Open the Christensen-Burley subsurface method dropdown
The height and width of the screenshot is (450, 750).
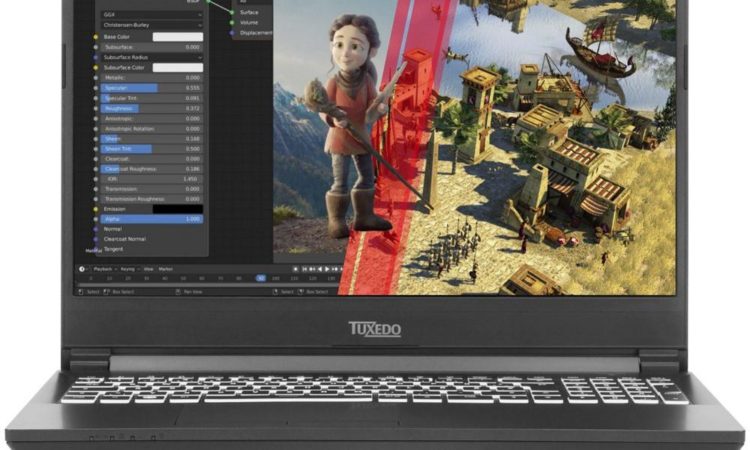[152, 25]
